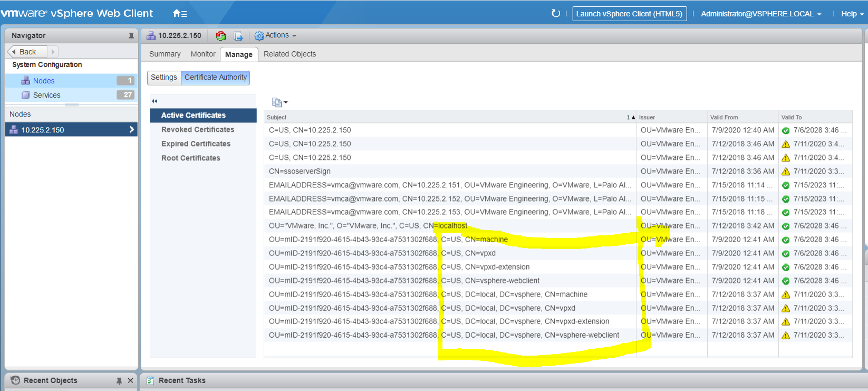Click warning icon on CN=ssoserverSign row
868x391 pixels.
point(786,171)
